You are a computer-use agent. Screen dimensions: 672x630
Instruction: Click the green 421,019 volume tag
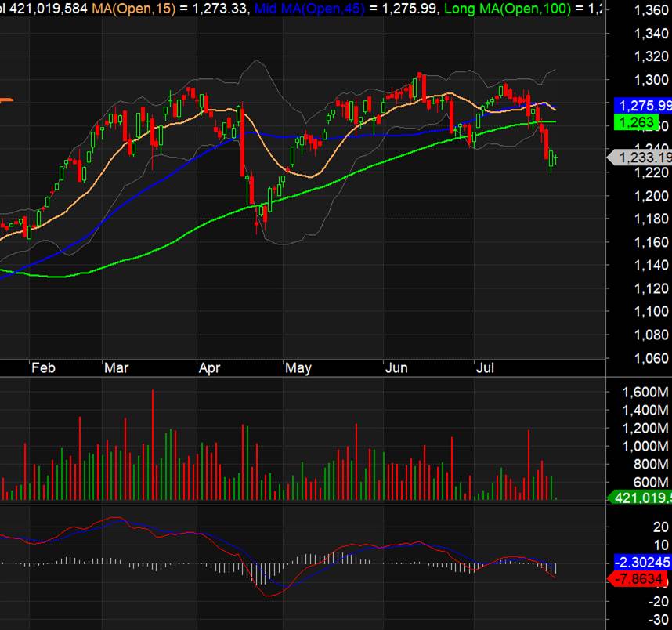pyautogui.click(x=640, y=498)
